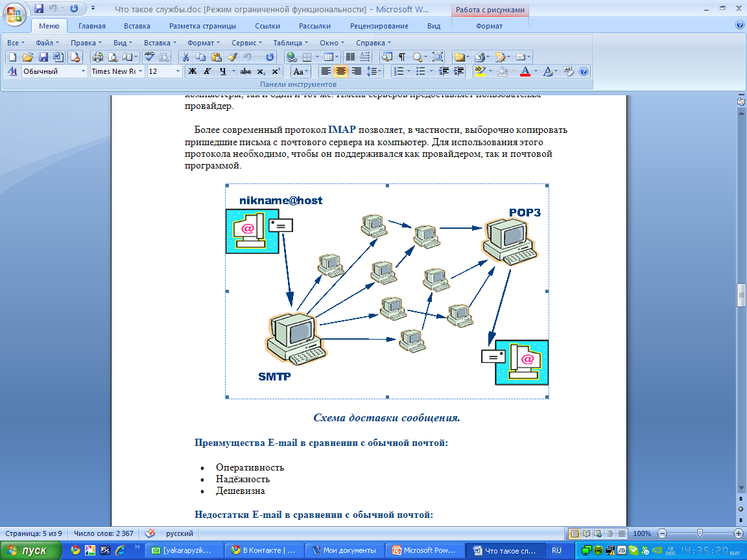Show paragraph marks with the pilcrow icon

click(402, 57)
